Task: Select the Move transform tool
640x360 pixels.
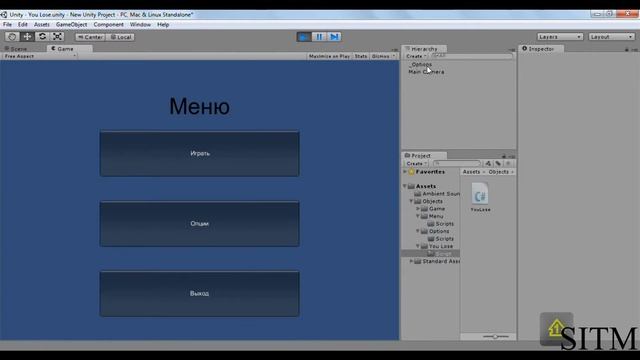Action: pyautogui.click(x=27, y=37)
